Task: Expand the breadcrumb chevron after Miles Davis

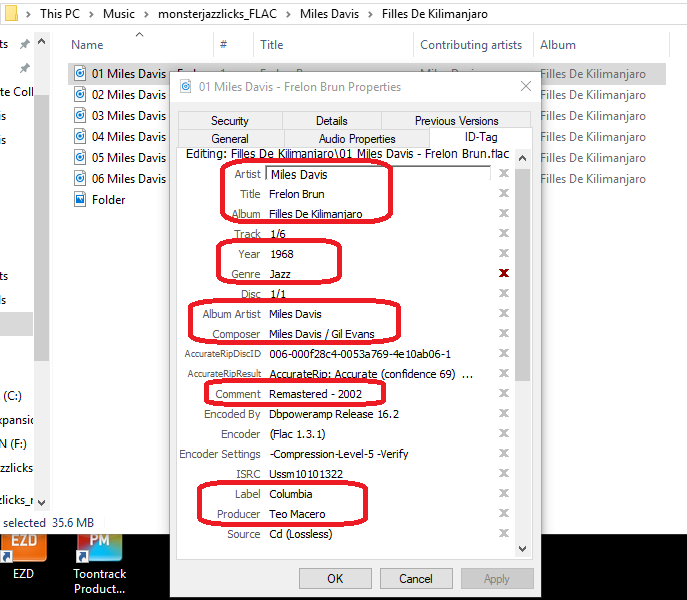Action: 370,15
